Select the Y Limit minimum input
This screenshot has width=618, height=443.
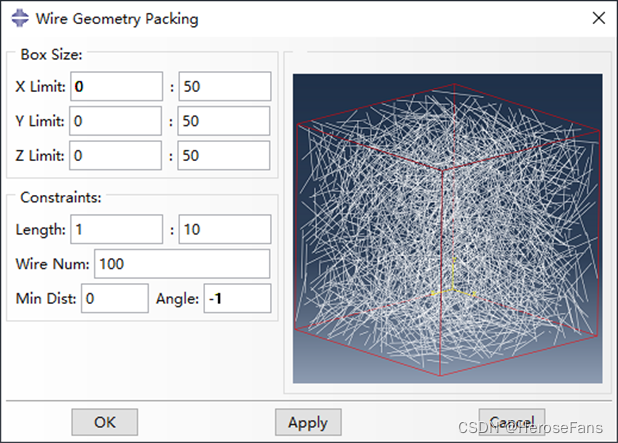116,121
